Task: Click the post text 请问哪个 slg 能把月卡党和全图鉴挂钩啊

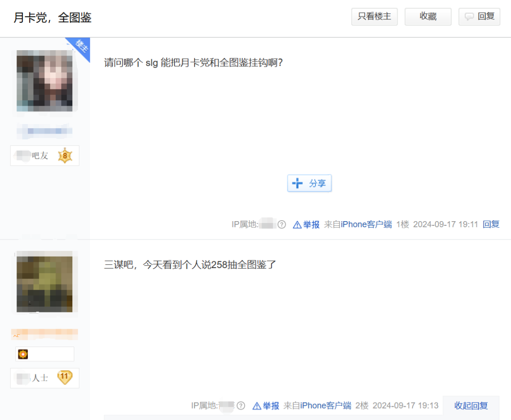Action: (x=193, y=63)
